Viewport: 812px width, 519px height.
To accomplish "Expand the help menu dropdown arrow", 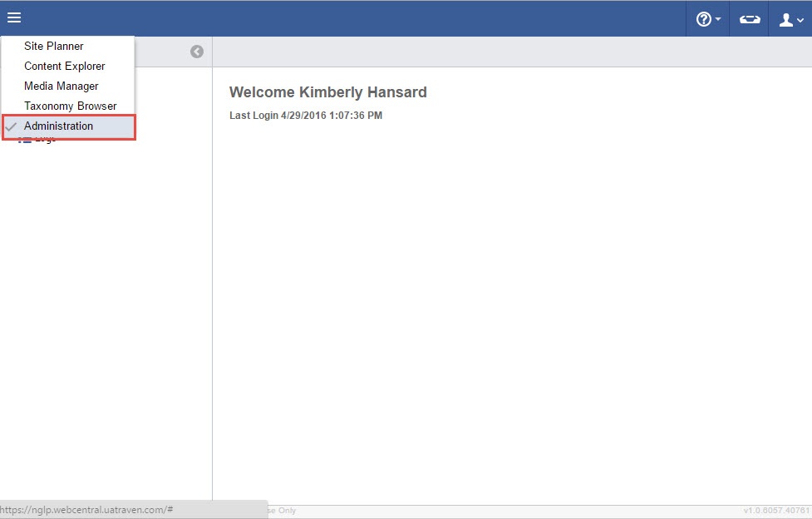I will (x=718, y=20).
